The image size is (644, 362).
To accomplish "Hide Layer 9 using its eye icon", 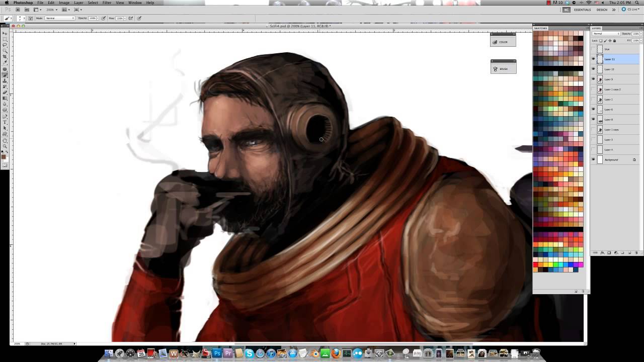I will coord(593,79).
